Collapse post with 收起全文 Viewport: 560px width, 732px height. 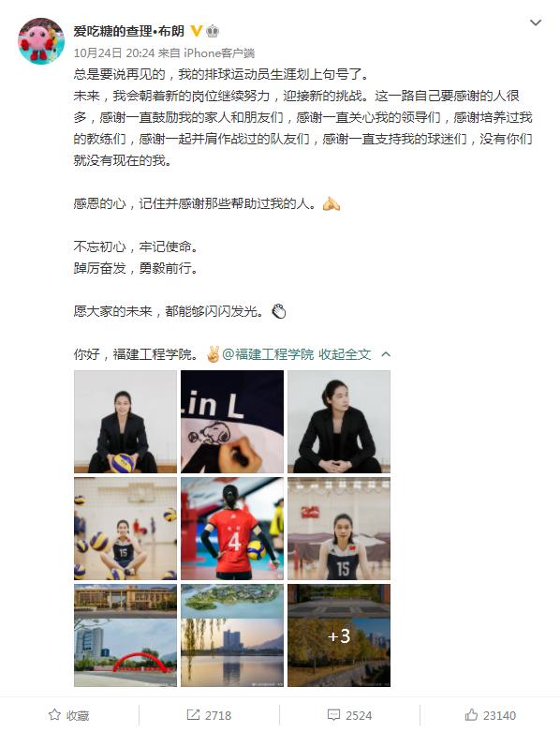click(x=345, y=354)
